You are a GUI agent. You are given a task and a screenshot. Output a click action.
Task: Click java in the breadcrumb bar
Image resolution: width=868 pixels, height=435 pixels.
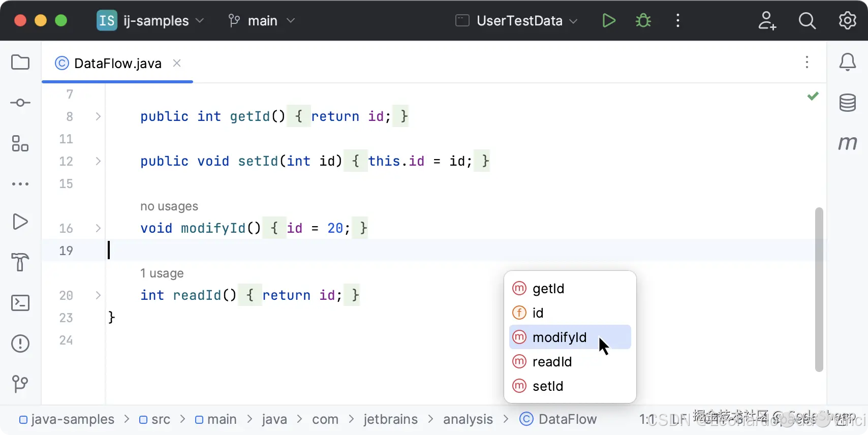point(274,419)
